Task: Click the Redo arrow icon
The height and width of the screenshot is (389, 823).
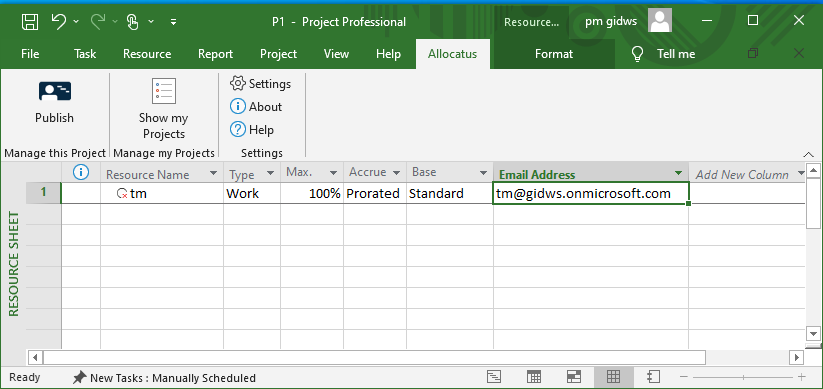Action: point(98,21)
